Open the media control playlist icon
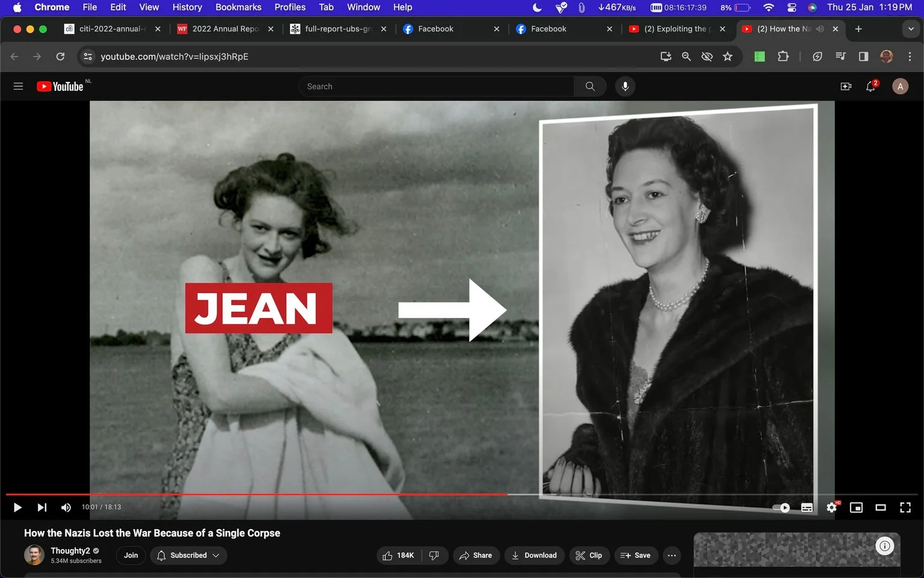Image resolution: width=924 pixels, height=578 pixels. tap(840, 57)
